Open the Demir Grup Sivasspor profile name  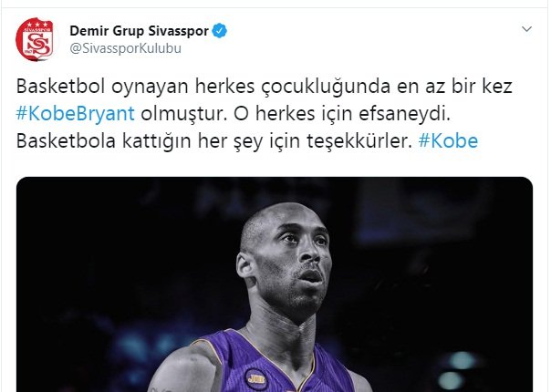tap(140, 31)
